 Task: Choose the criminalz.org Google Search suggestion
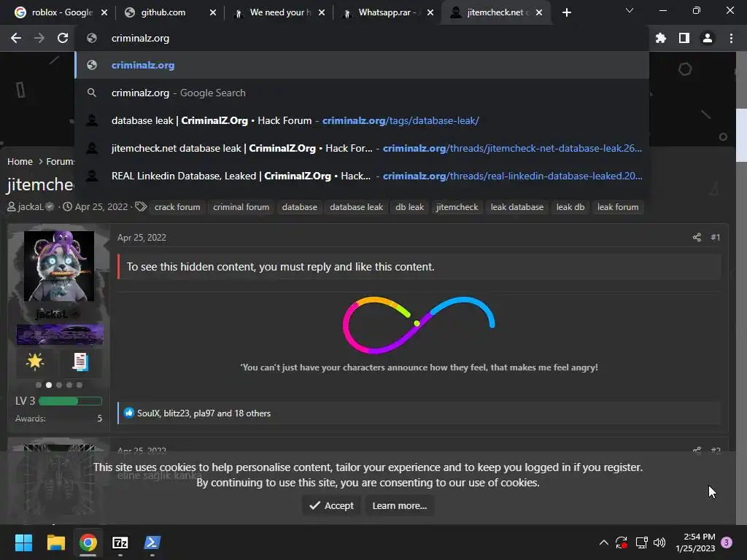click(x=362, y=93)
